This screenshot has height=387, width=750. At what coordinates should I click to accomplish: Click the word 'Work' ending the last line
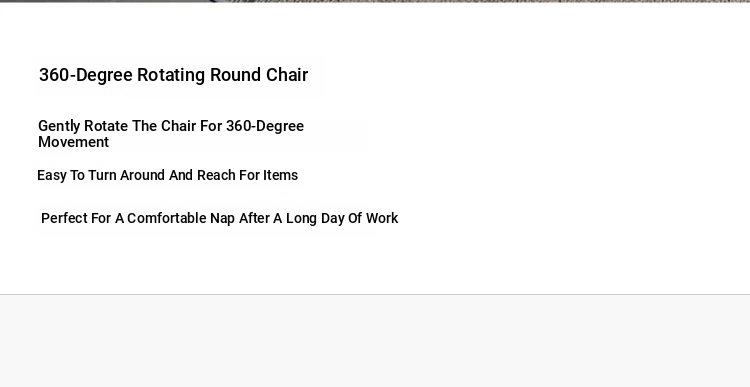(382, 218)
